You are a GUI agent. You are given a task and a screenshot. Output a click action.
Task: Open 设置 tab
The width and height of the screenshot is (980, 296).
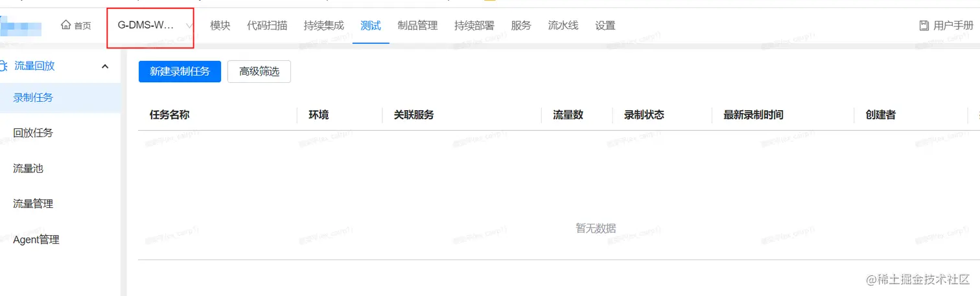(605, 26)
